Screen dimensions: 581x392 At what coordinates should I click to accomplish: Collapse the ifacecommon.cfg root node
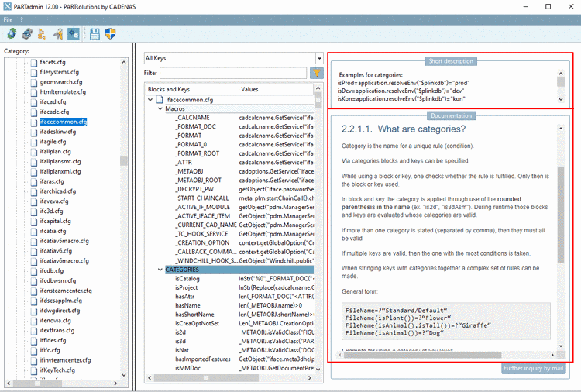pyautogui.click(x=150, y=100)
